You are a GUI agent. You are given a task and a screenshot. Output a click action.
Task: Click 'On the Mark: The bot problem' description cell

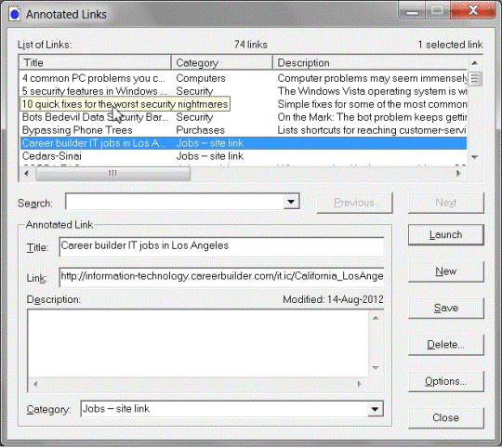pyautogui.click(x=372, y=117)
